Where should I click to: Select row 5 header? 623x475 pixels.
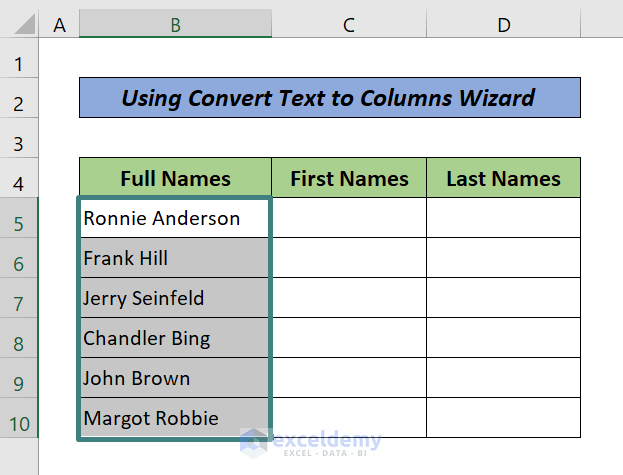pos(19,218)
